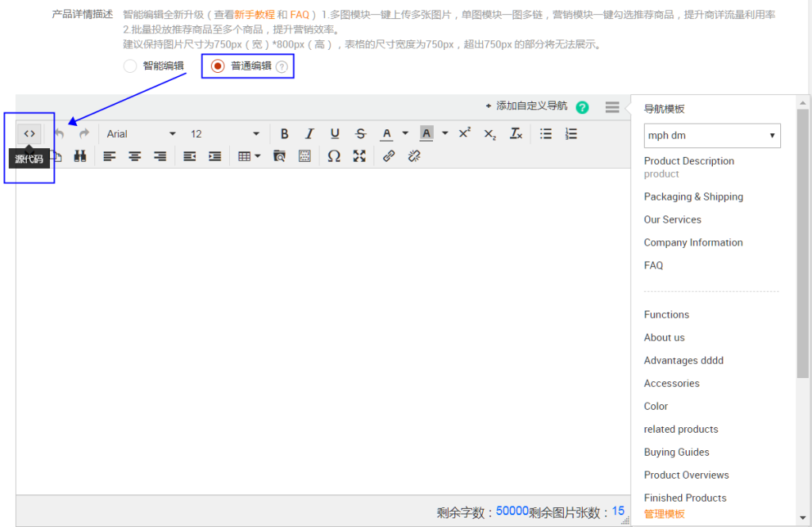This screenshot has height=527, width=812.
Task: Select the 普通编辑 radio option
Action: [217, 67]
